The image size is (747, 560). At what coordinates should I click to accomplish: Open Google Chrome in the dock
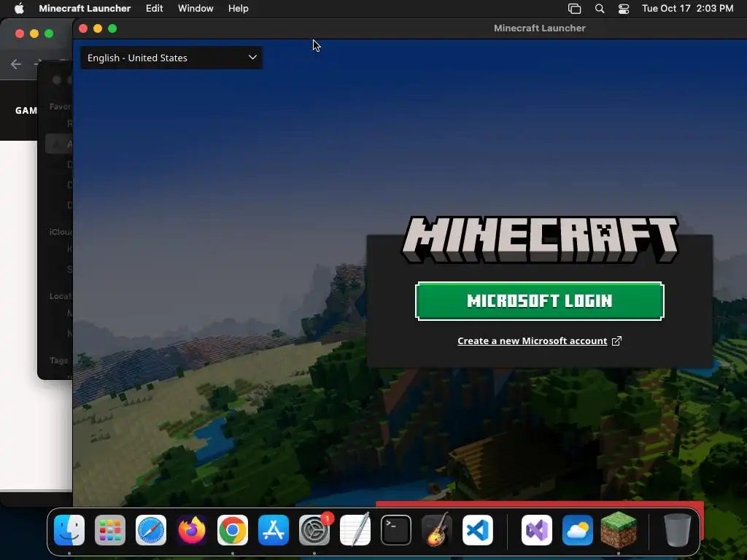click(x=233, y=530)
